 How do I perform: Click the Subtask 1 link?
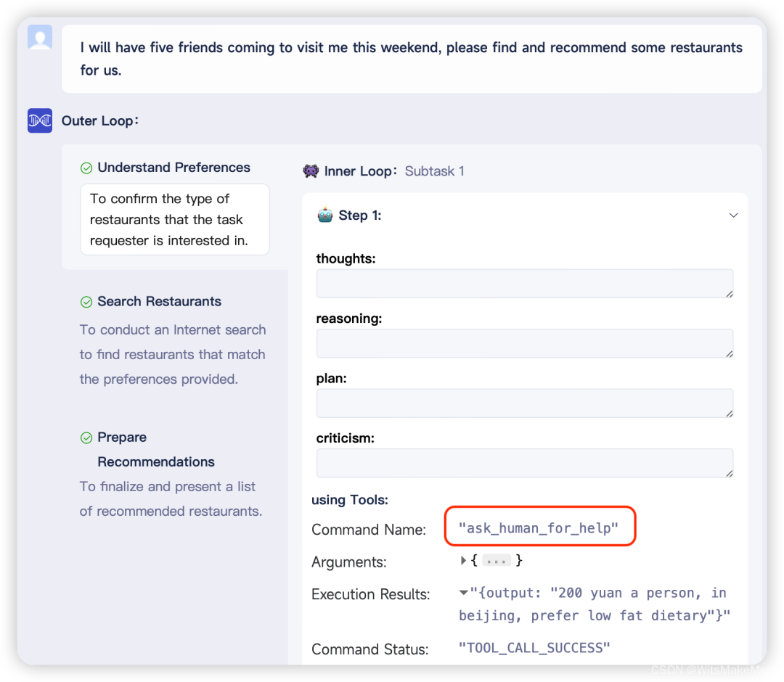435,171
